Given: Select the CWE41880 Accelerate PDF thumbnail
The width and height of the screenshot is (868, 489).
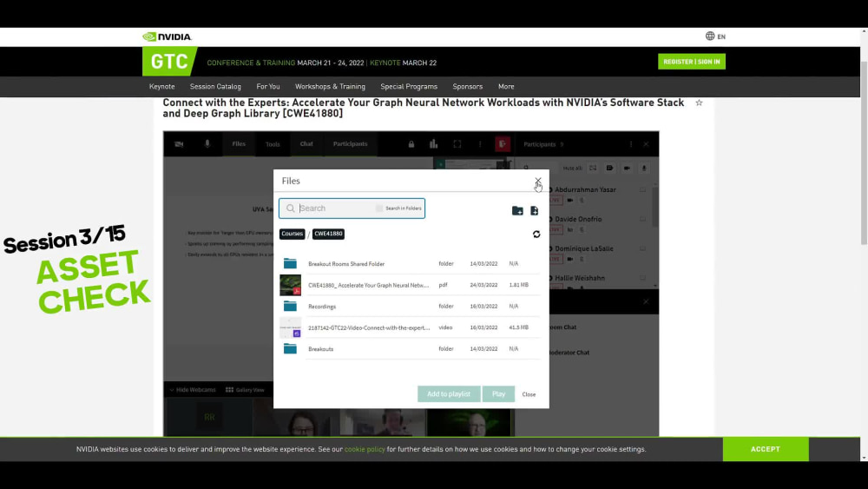Looking at the screenshot, I should click(x=290, y=285).
